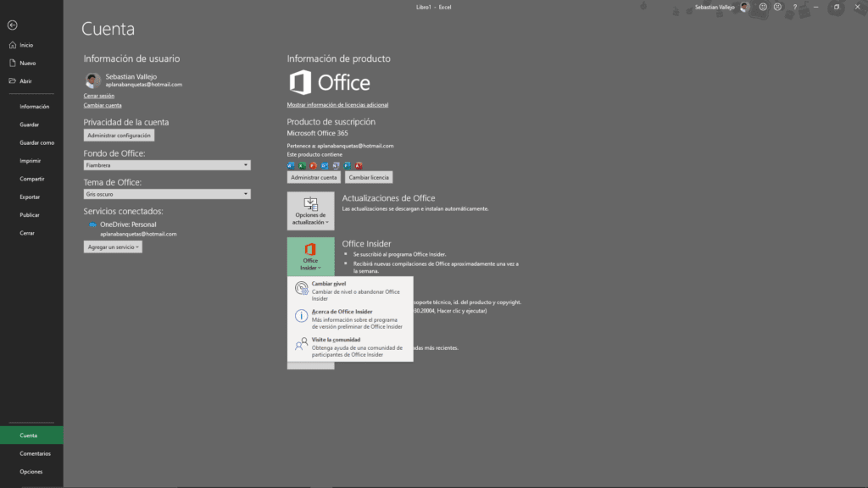Click the Visite la comunidad people icon
The height and width of the screenshot is (488, 868).
[301, 344]
